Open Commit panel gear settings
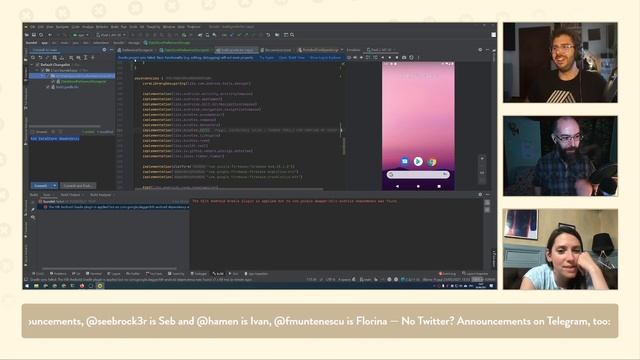This screenshot has height=360, width=640. tap(104, 50)
